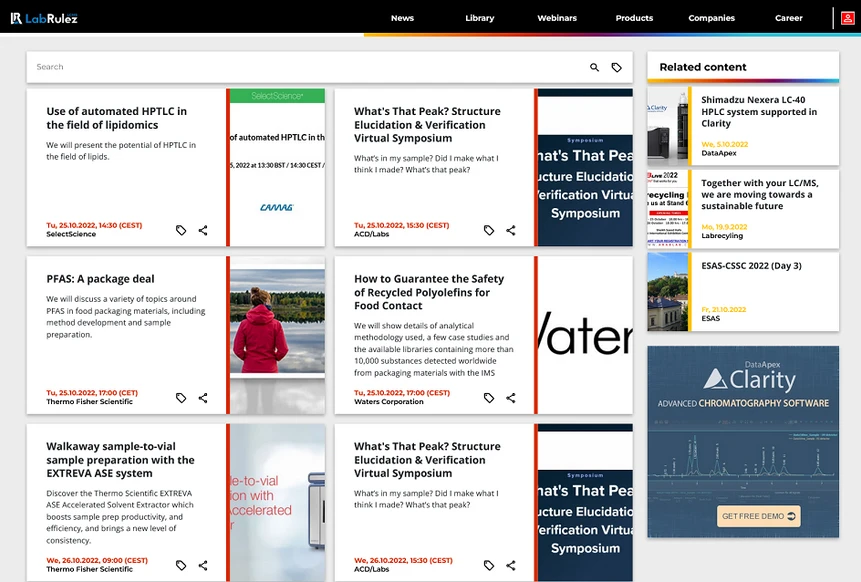
Task: Click the GET FREE DEMO button
Action: coord(758,516)
